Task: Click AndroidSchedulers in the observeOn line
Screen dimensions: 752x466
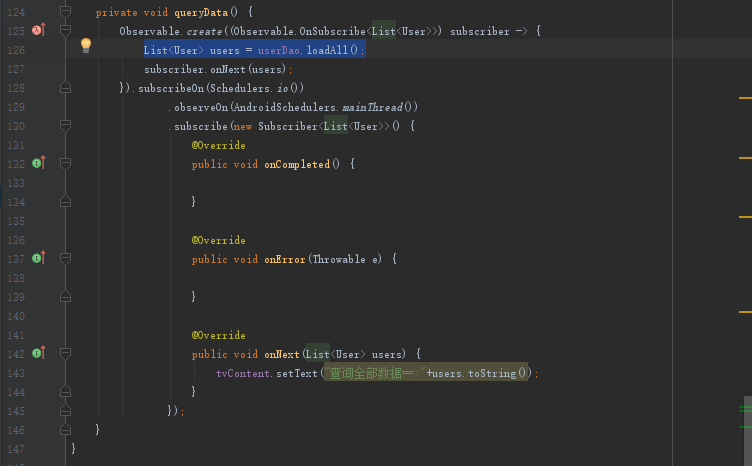Action: pyautogui.click(x=285, y=107)
